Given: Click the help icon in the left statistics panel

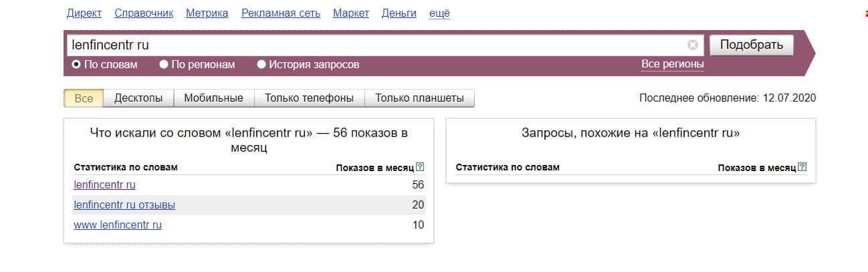Looking at the screenshot, I should pos(420,167).
